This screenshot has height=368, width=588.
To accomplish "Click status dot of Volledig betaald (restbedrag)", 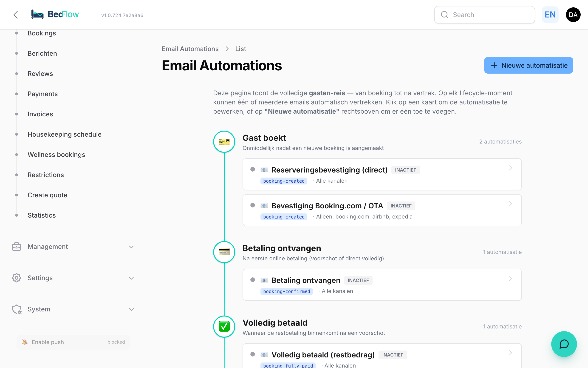I will [252, 354].
